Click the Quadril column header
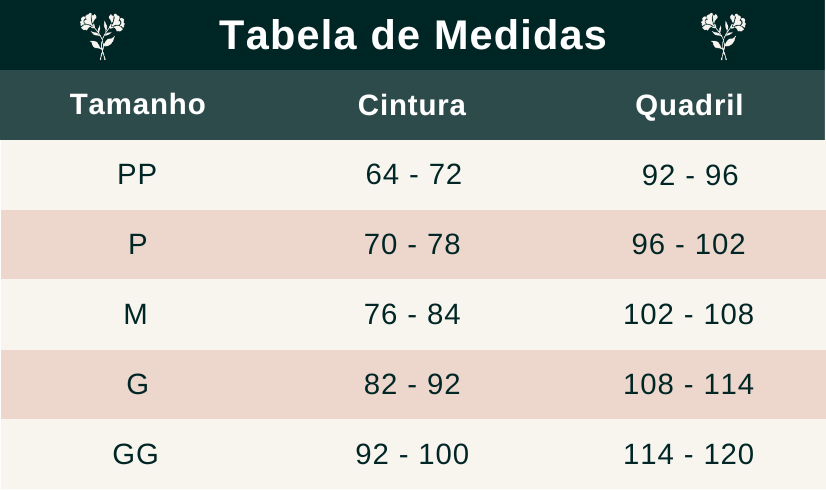Viewport: 826px width, 490px height. coord(689,106)
